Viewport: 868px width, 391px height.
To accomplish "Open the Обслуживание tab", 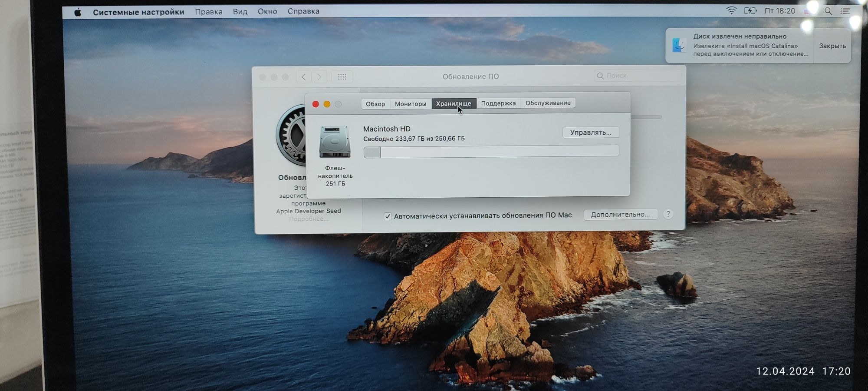I will [x=548, y=103].
